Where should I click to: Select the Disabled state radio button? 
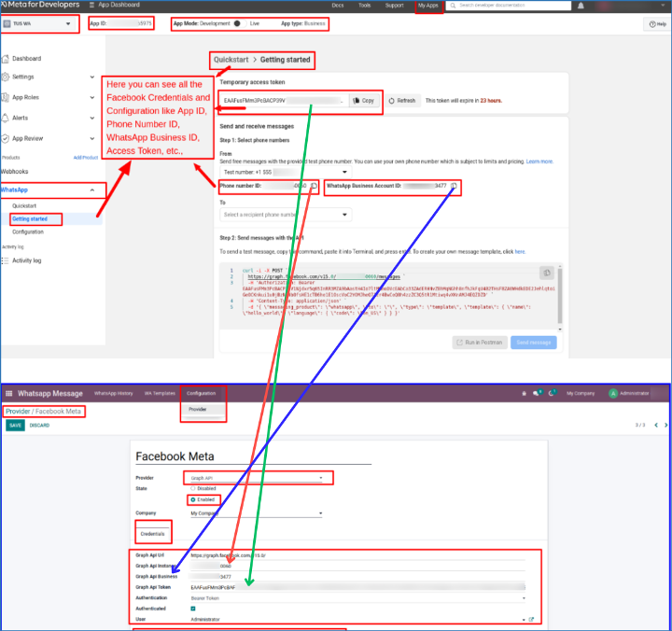point(193,488)
